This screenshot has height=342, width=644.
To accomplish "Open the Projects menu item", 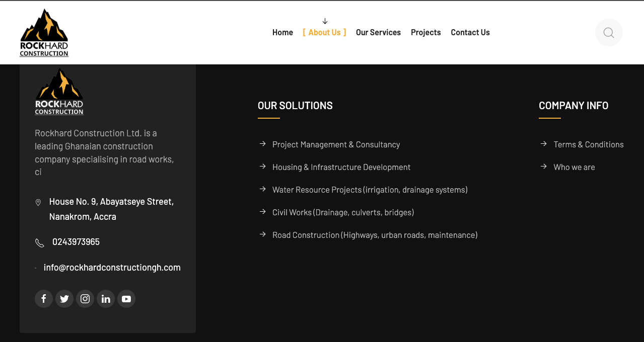I will [425, 32].
